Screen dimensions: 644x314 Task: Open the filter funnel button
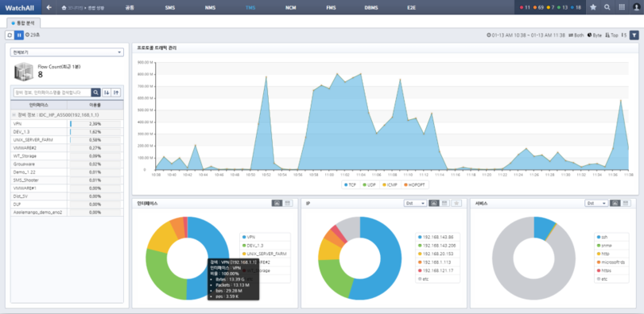(634, 35)
